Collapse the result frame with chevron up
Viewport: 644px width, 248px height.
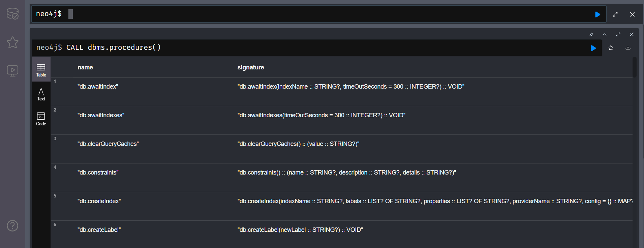[605, 34]
